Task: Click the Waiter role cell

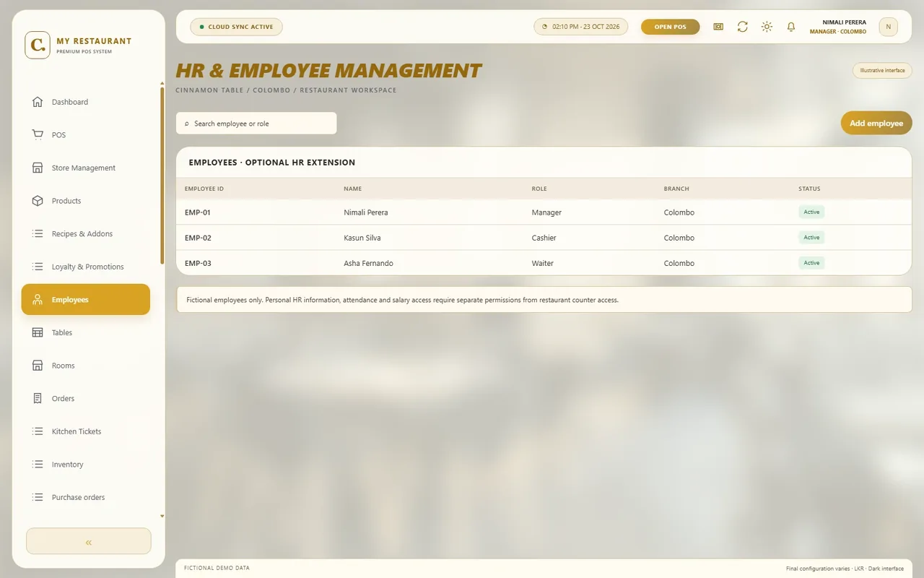Action: coord(543,263)
